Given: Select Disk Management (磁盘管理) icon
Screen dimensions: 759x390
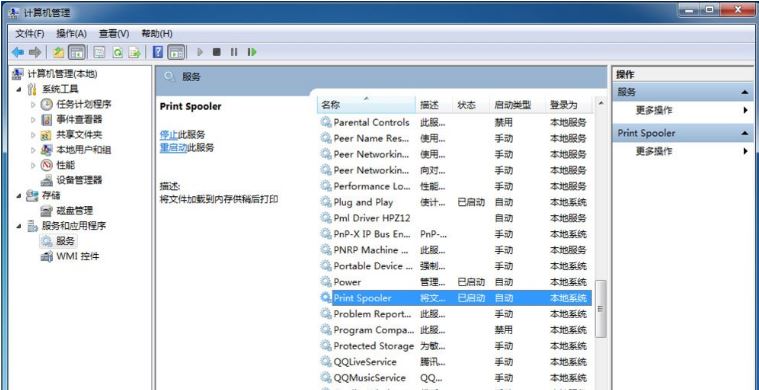Looking at the screenshot, I should tap(46, 210).
